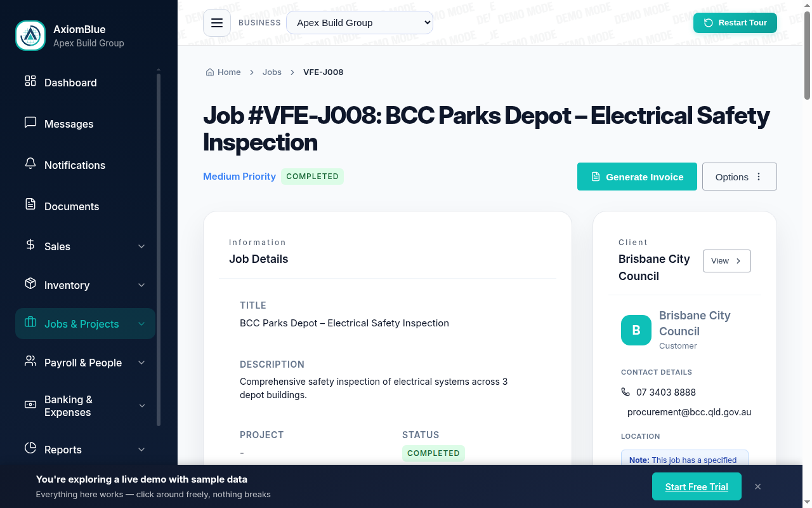This screenshot has height=508, width=812.
Task: Expand the Payroll & People chevron
Action: click(x=141, y=363)
